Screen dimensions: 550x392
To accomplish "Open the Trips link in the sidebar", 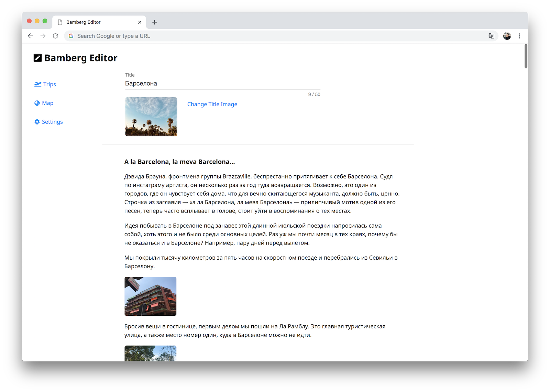I will [49, 84].
